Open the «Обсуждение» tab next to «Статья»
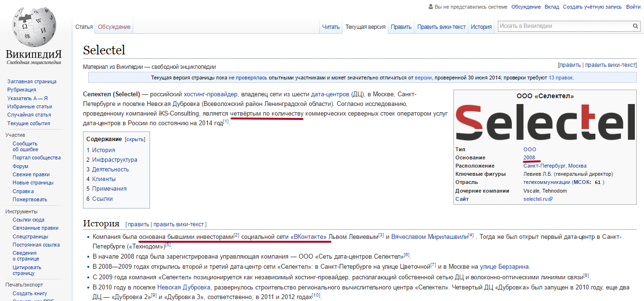The width and height of the screenshot is (644, 301). pyautogui.click(x=114, y=27)
